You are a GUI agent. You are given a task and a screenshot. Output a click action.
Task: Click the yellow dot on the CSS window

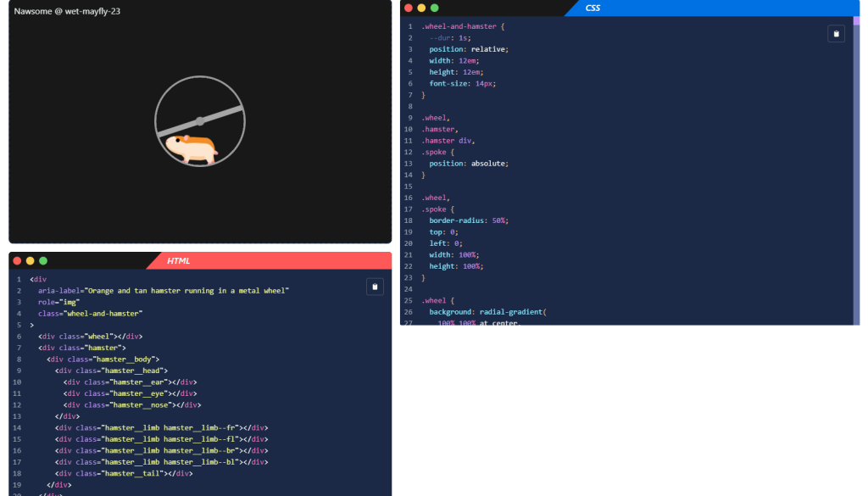pos(421,8)
